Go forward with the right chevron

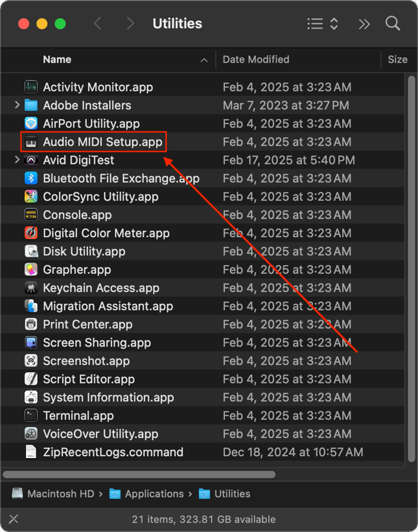(130, 24)
